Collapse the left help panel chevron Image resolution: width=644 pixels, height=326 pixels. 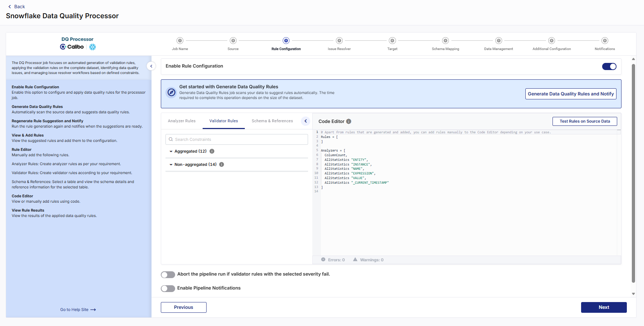point(151,66)
